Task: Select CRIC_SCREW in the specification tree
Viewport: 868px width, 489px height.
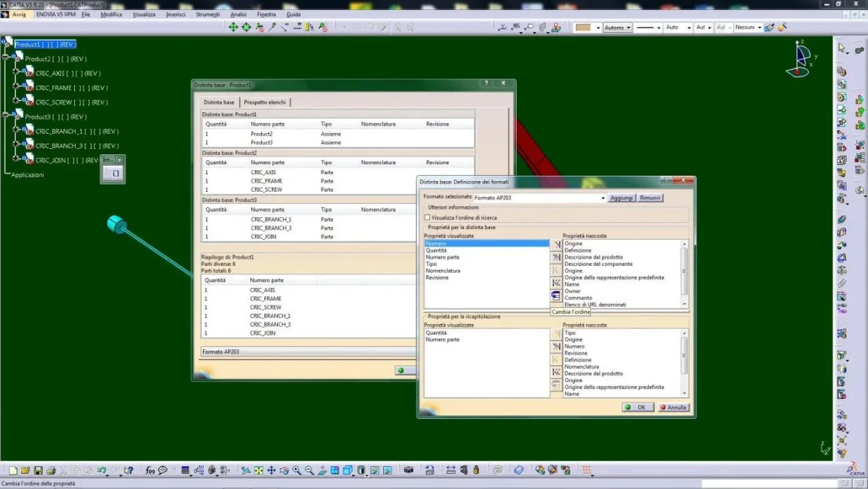Action: click(x=55, y=102)
